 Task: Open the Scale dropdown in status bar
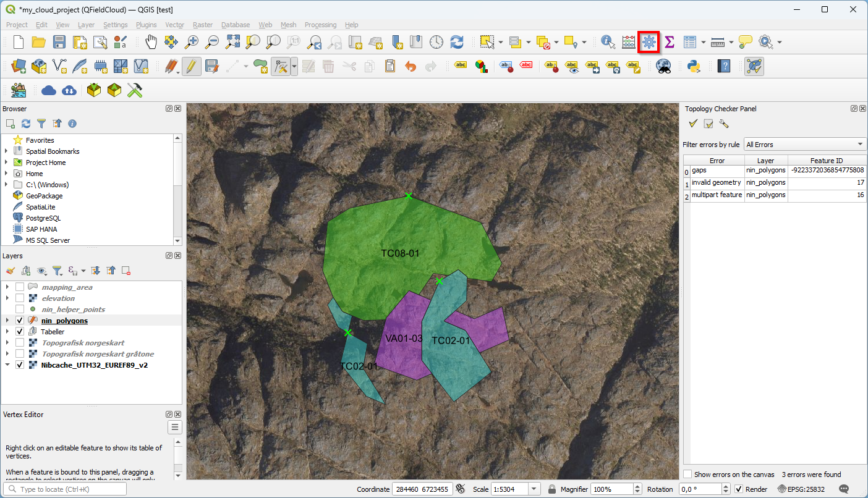click(x=534, y=489)
